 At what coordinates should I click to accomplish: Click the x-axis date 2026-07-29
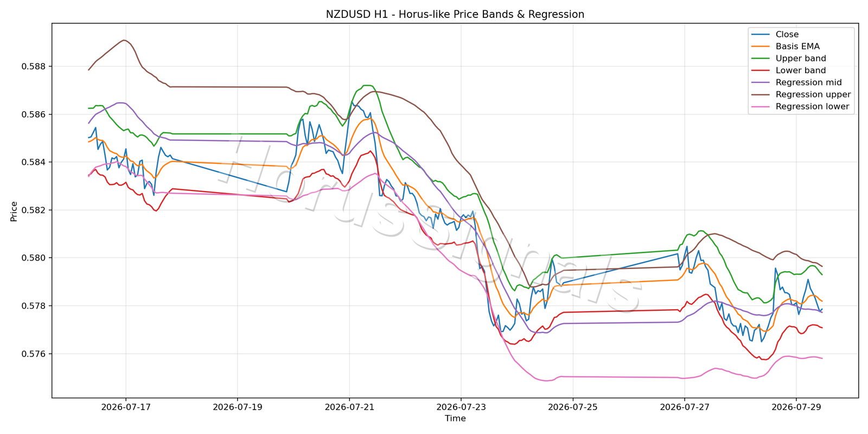point(796,406)
